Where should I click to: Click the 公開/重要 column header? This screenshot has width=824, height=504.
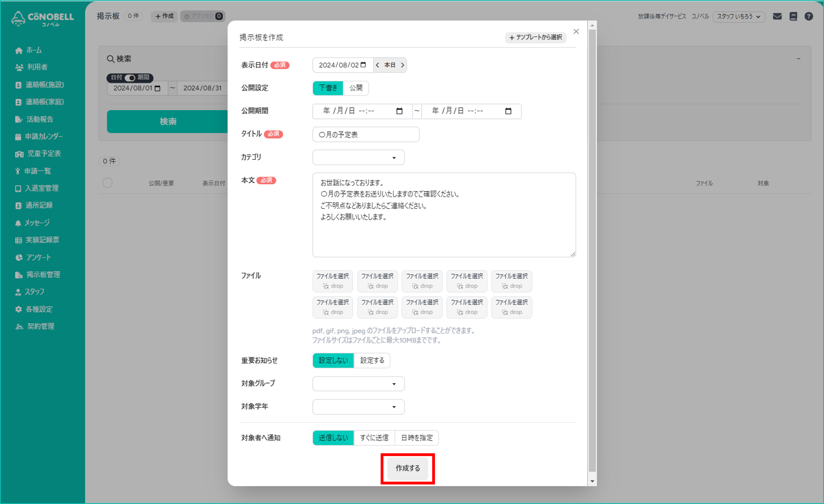pos(161,183)
